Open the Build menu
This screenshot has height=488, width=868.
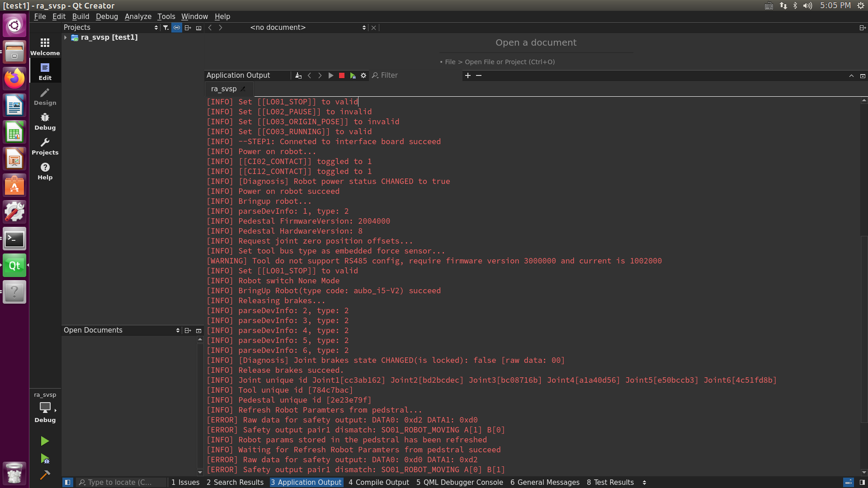coord(80,16)
